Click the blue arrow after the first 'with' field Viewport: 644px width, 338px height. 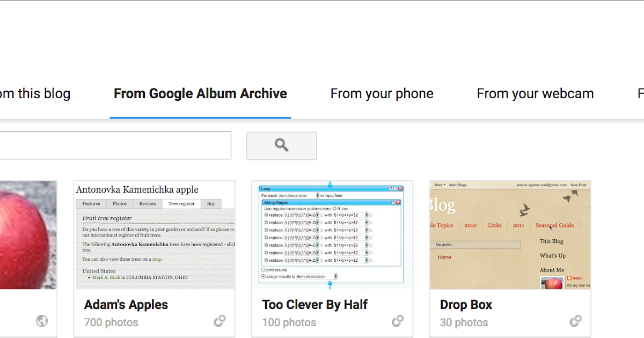(367, 215)
